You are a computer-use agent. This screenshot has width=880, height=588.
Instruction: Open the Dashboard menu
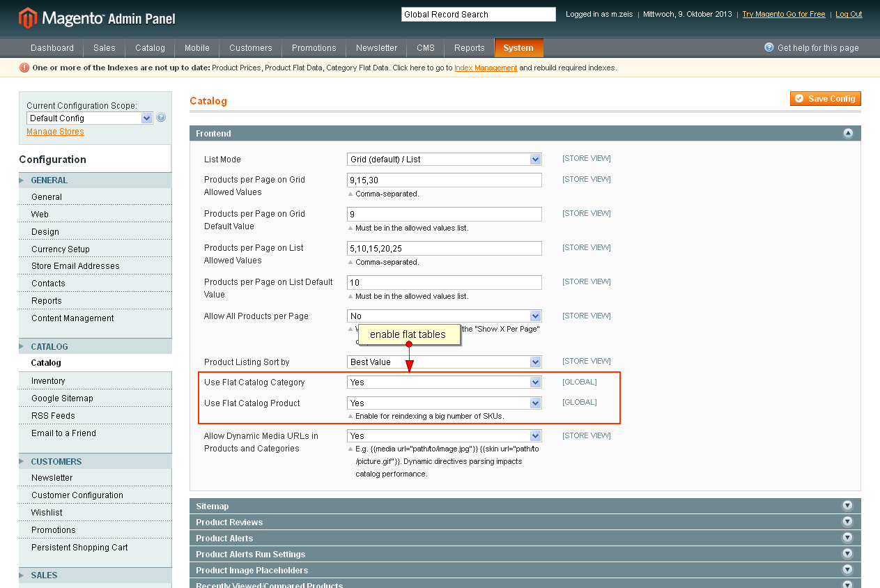click(x=52, y=48)
